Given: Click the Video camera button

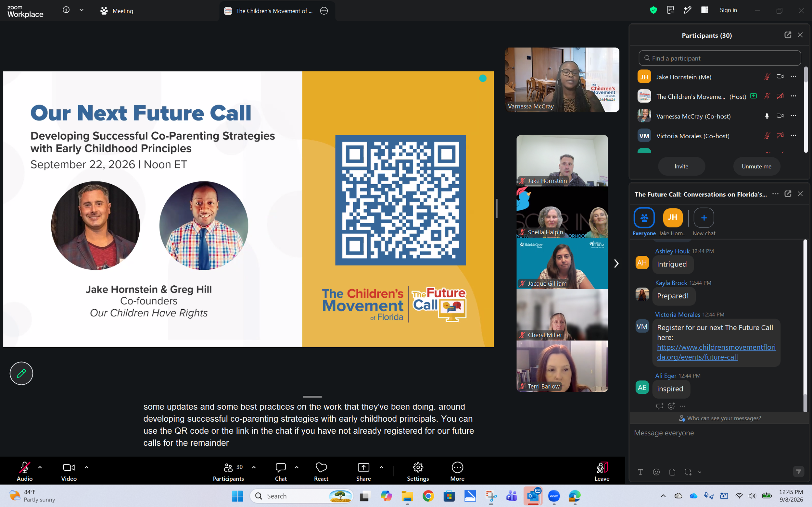Looking at the screenshot, I should (69, 471).
